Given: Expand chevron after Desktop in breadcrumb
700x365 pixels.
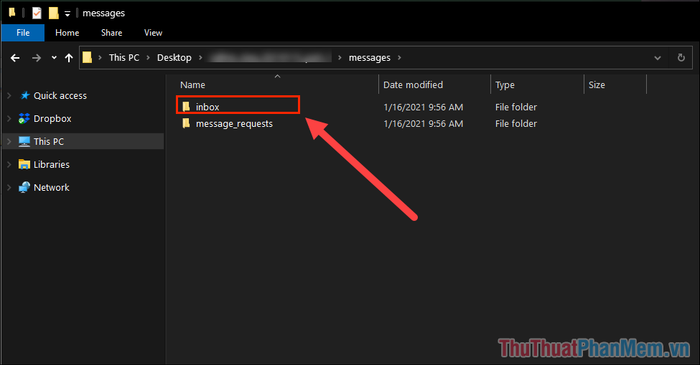Looking at the screenshot, I should tap(200, 58).
